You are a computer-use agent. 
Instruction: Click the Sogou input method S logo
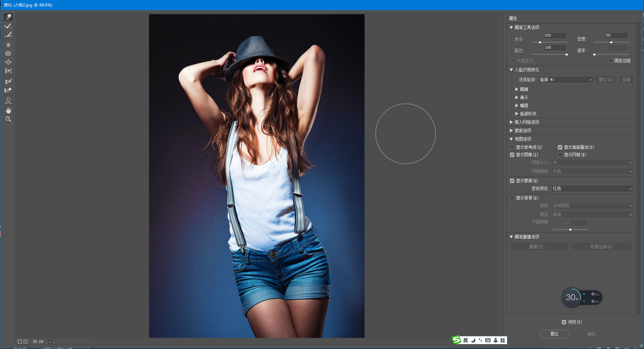coord(457,340)
